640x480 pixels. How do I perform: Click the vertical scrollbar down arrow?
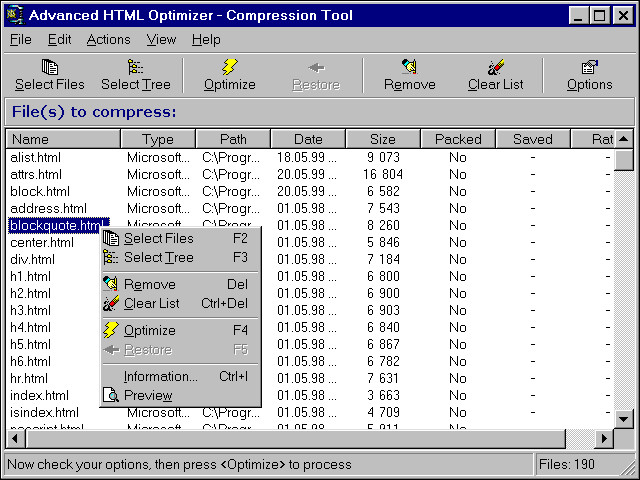[624, 419]
